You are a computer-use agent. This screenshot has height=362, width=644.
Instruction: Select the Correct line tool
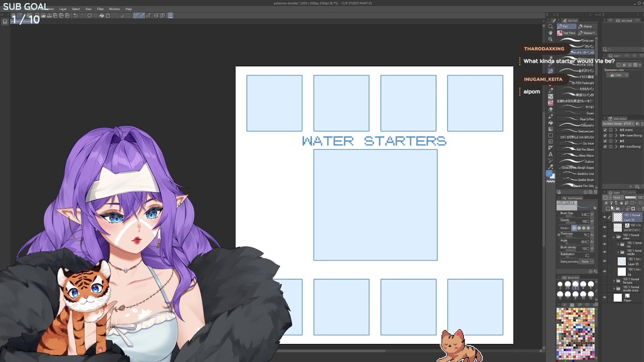(550, 166)
